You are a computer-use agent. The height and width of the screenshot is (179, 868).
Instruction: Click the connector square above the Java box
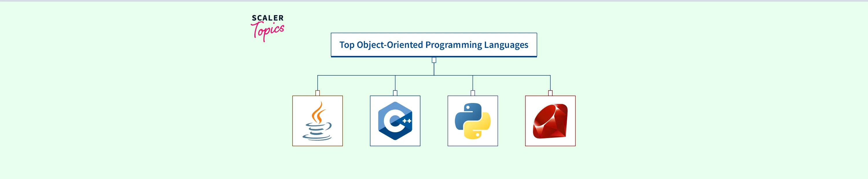[317, 93]
